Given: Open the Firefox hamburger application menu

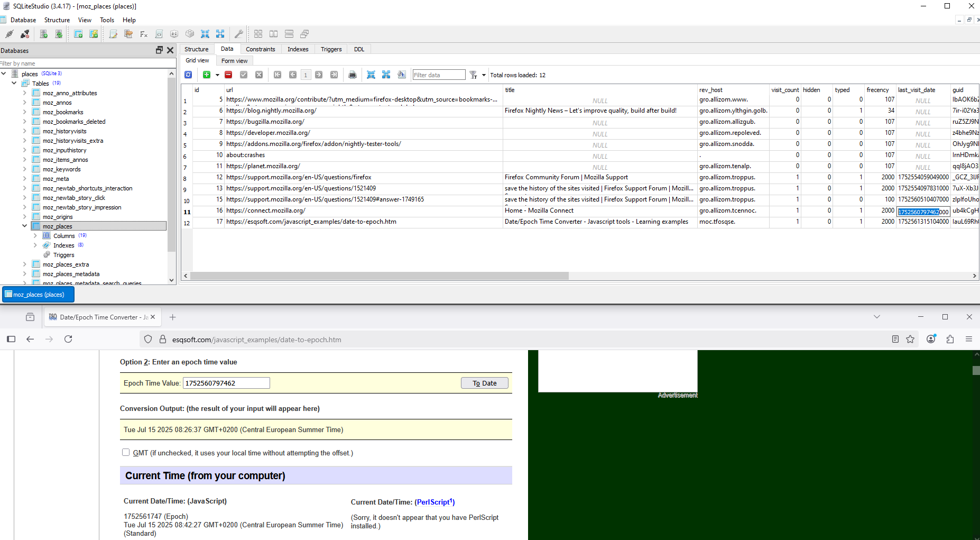Looking at the screenshot, I should (x=969, y=339).
